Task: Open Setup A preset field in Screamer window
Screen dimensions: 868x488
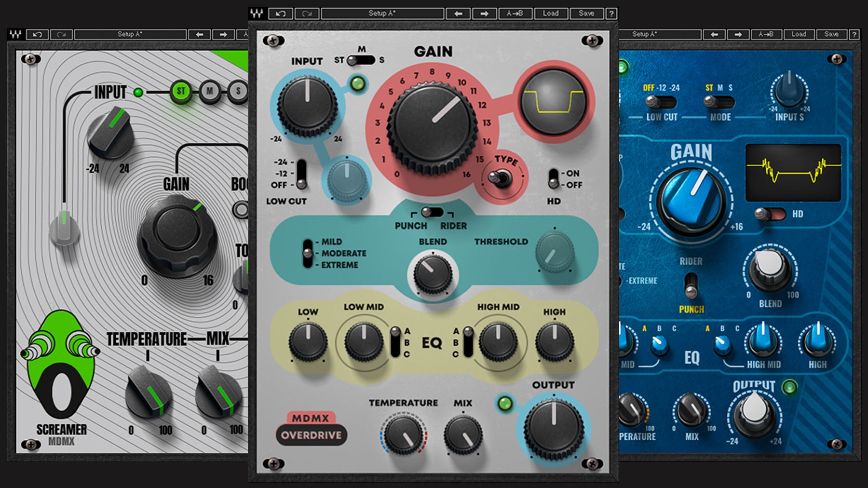Action: coord(130,34)
